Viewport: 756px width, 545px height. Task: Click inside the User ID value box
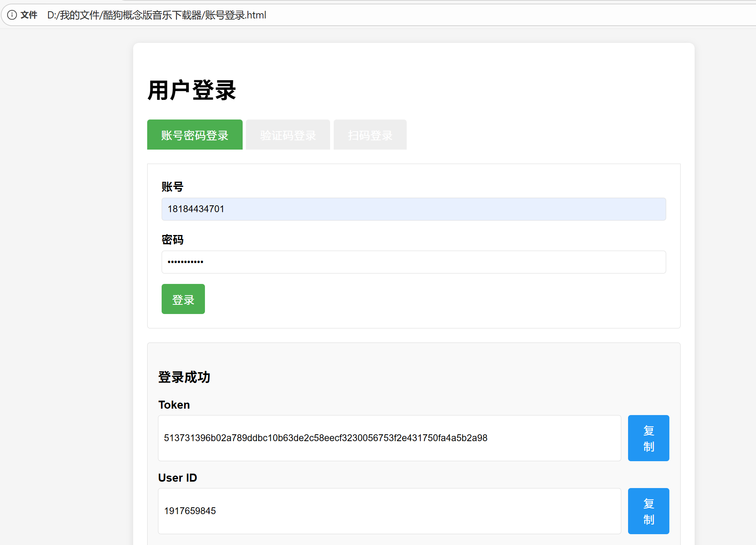[x=389, y=511]
